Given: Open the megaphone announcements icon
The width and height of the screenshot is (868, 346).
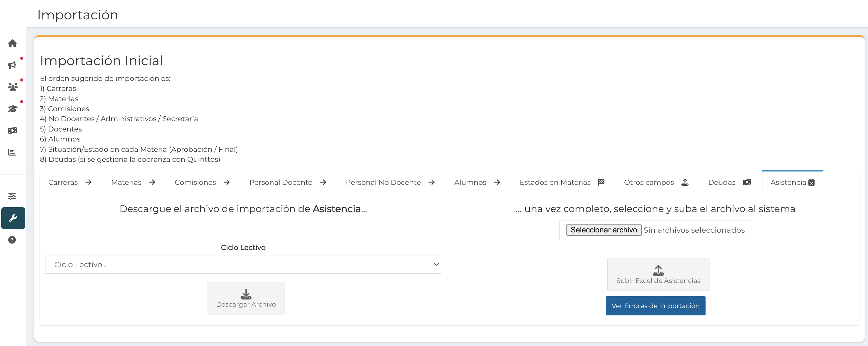Looking at the screenshot, I should (12, 65).
